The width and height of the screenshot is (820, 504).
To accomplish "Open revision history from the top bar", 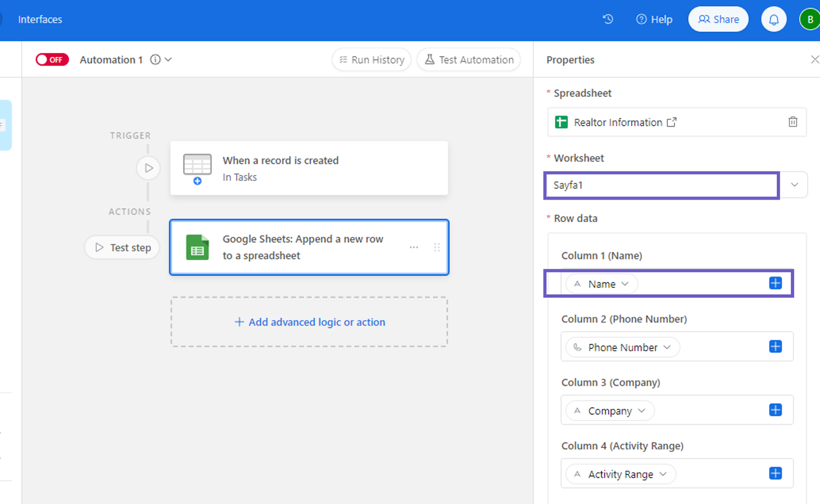I will tap(608, 19).
